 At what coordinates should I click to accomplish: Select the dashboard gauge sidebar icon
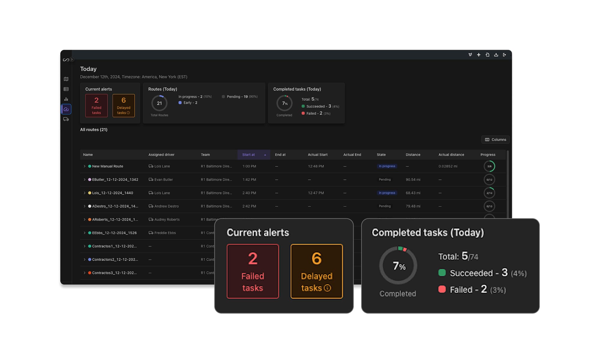point(66,109)
